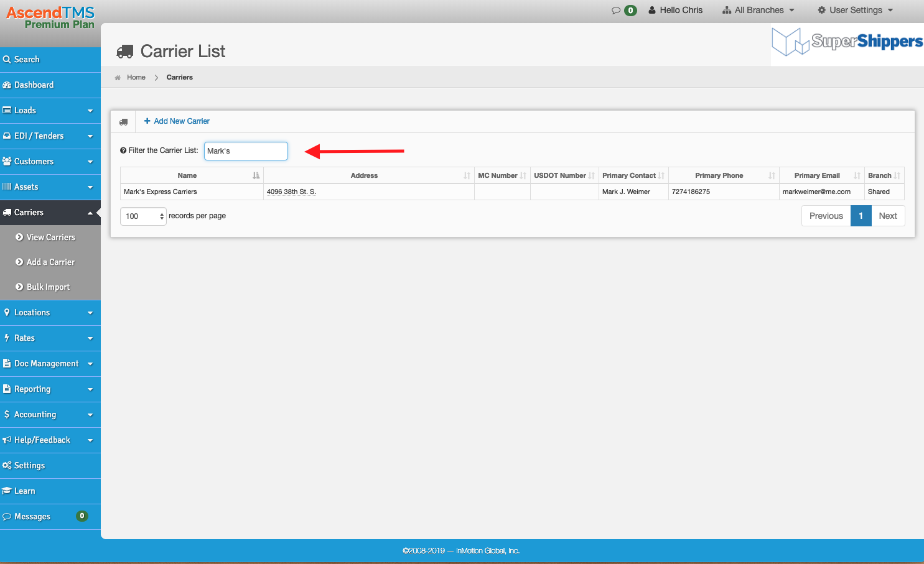Viewport: 924px width, 564px height.
Task: Focus the Filter the Carrier List field
Action: tap(246, 151)
